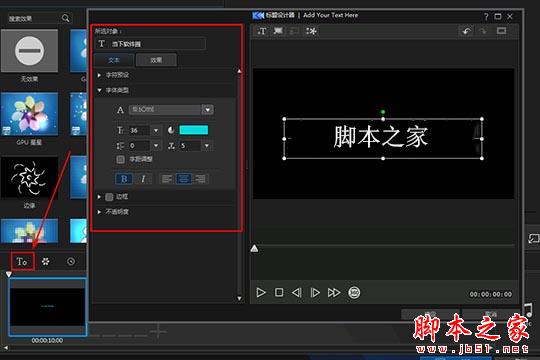Screen dimensions: 540x360
Task: Select the white swirl effect thumbnail
Action: [29, 177]
